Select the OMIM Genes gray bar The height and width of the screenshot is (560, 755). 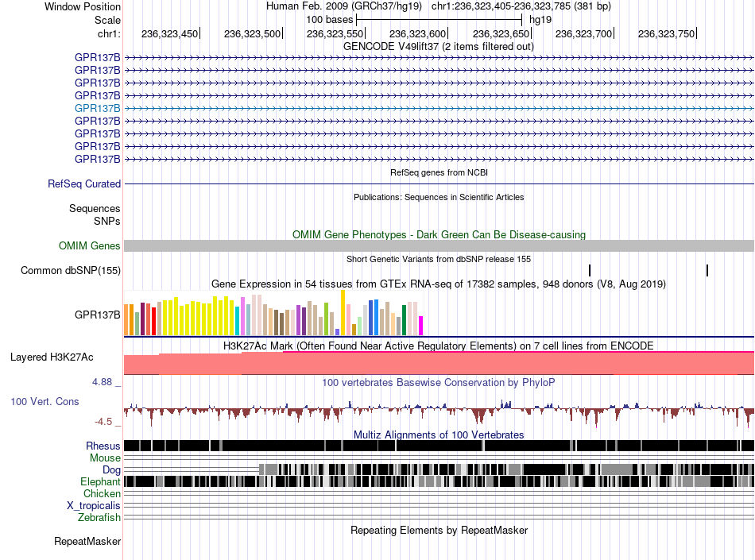[439, 245]
